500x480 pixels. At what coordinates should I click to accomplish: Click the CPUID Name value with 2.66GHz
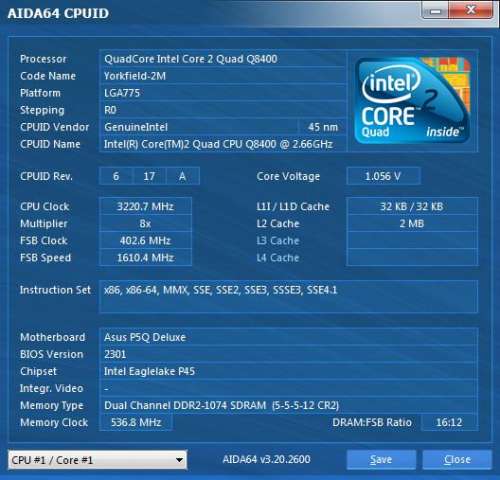218,144
